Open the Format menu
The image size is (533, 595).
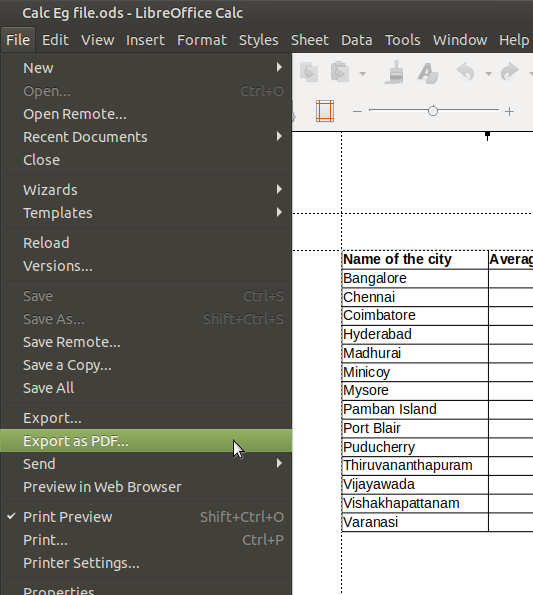coord(202,40)
